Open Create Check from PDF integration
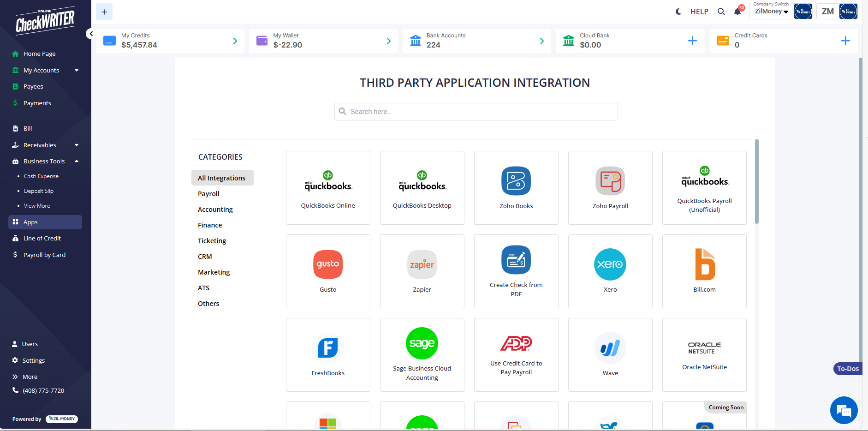The width and height of the screenshot is (868, 431). coord(516,271)
